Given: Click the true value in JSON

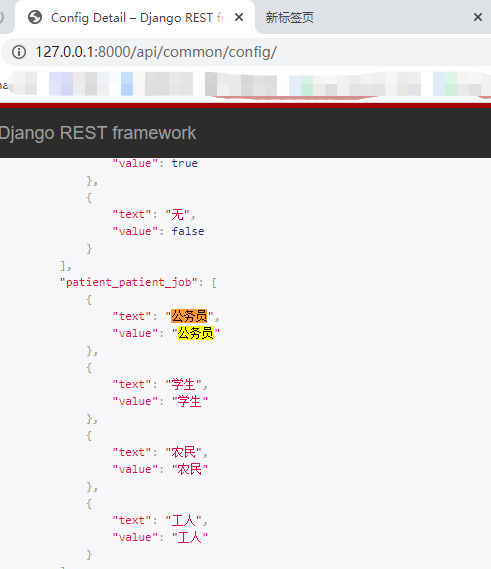Looking at the screenshot, I should [x=184, y=163].
